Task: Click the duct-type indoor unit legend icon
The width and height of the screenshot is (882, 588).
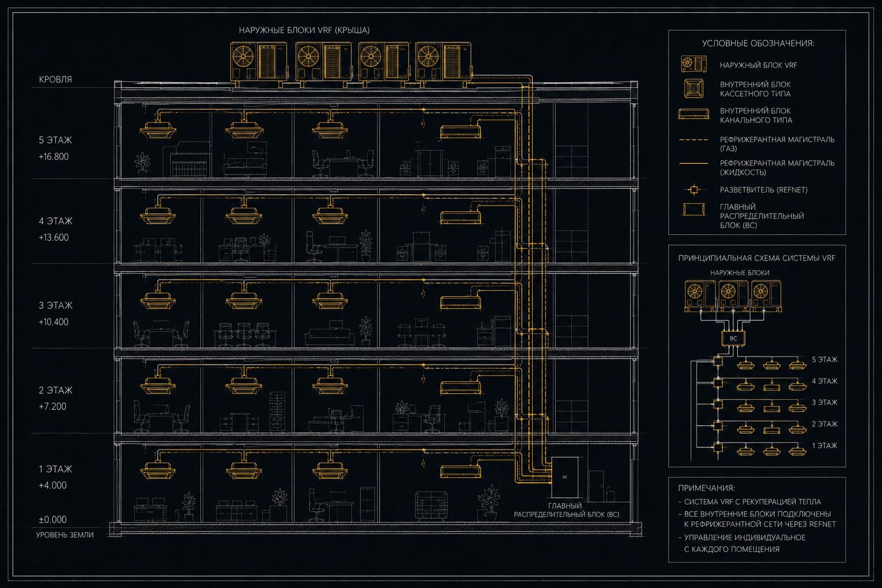Action: point(694,114)
